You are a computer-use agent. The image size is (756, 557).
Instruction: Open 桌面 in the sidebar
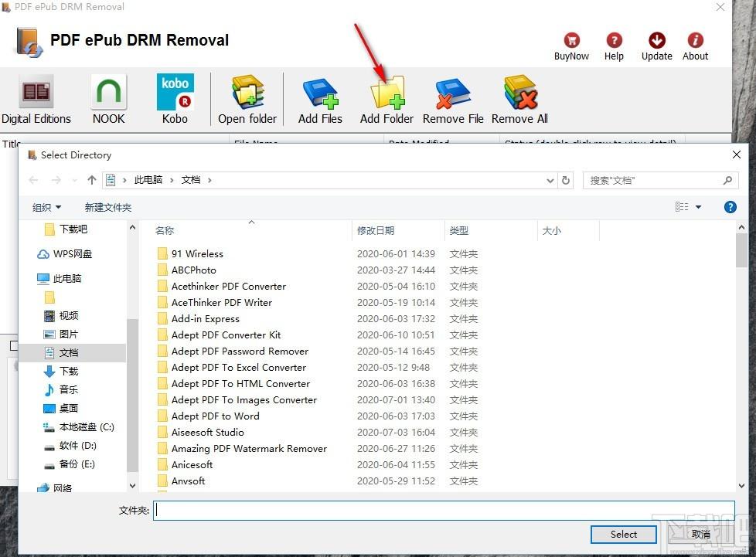61,408
